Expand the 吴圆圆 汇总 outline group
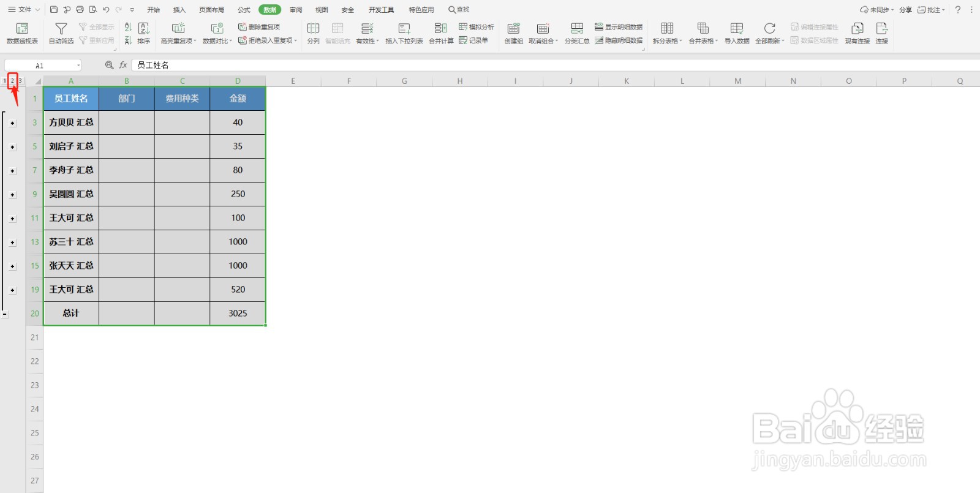980x493 pixels. click(x=12, y=195)
